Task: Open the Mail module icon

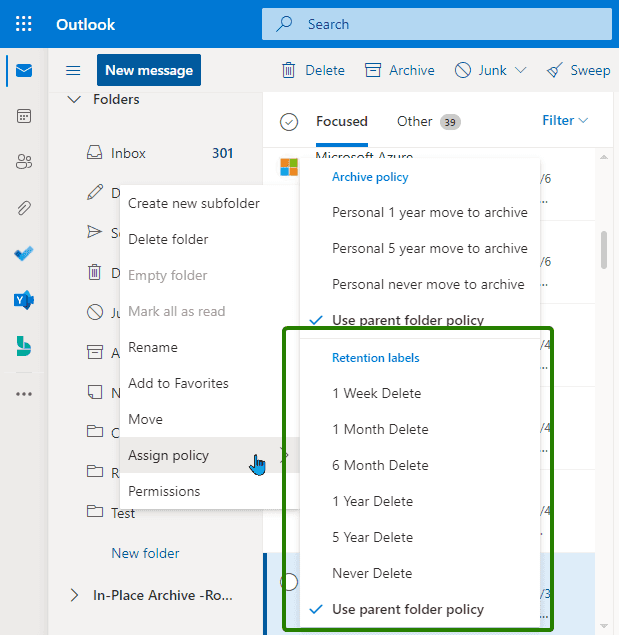Action: pyautogui.click(x=24, y=70)
